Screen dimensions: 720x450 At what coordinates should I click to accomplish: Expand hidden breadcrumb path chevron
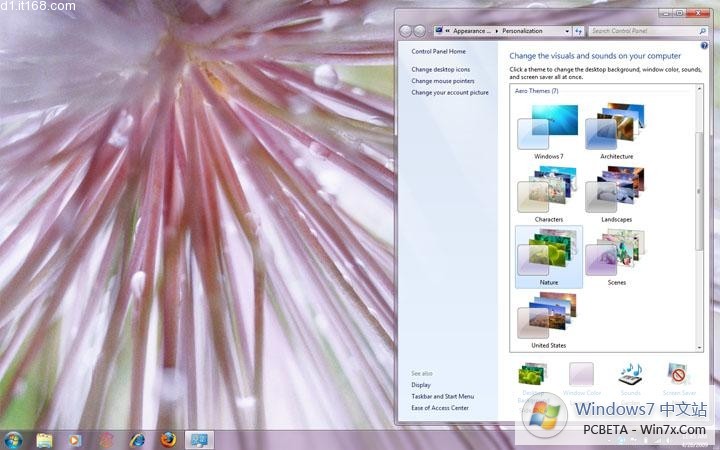coord(447,31)
